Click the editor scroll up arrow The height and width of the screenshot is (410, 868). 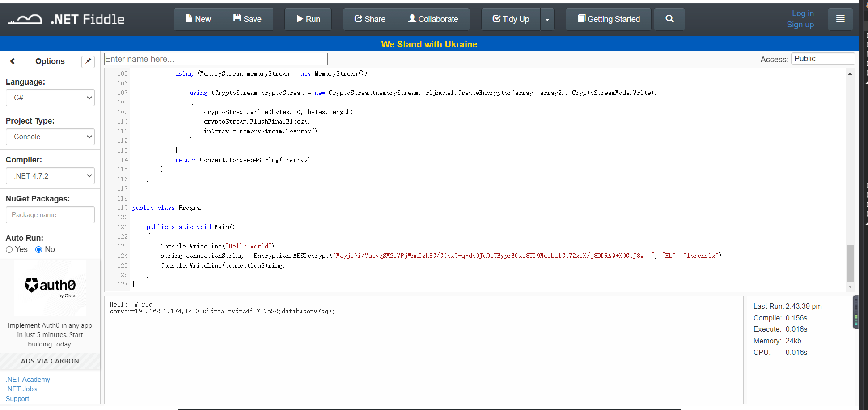[850, 73]
